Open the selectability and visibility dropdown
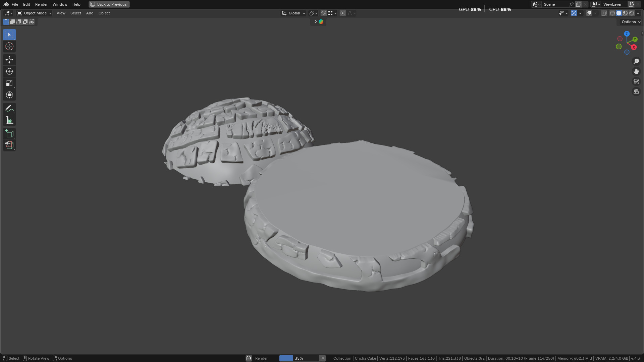The width and height of the screenshot is (644, 362). click(x=563, y=13)
